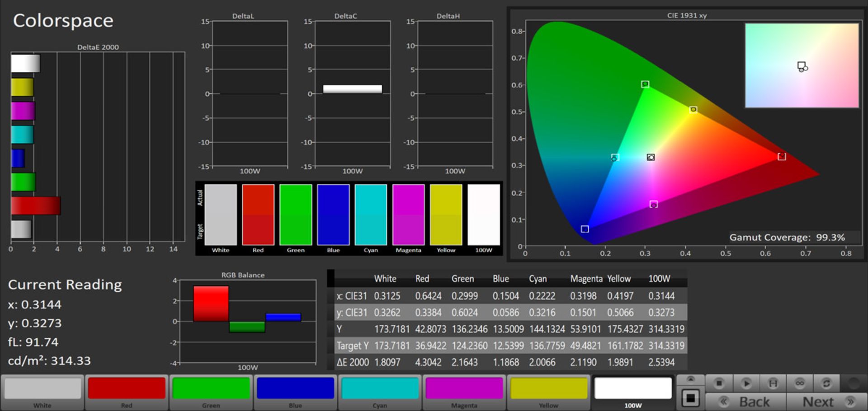Select the Blue pattern swatch at bottom

(295, 389)
